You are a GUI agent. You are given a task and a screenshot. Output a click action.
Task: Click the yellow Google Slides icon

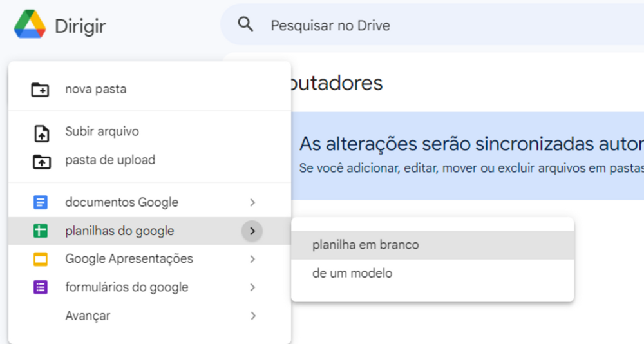click(40, 259)
